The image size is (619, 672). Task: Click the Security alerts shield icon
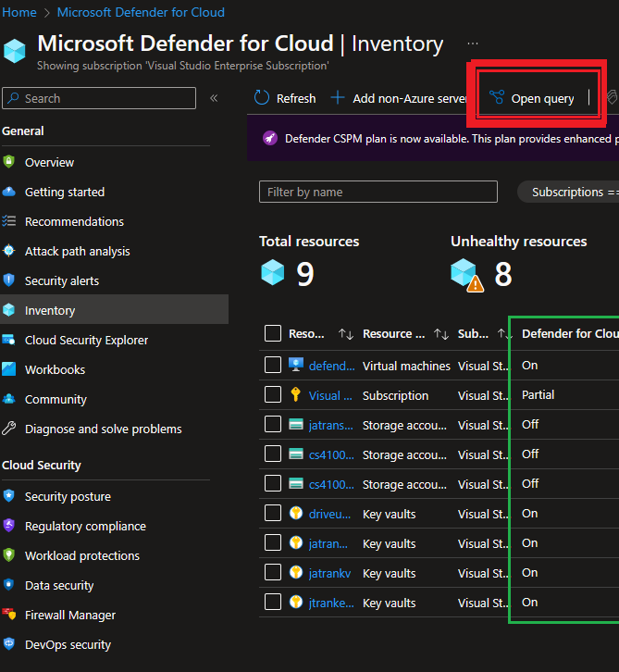[x=8, y=280]
